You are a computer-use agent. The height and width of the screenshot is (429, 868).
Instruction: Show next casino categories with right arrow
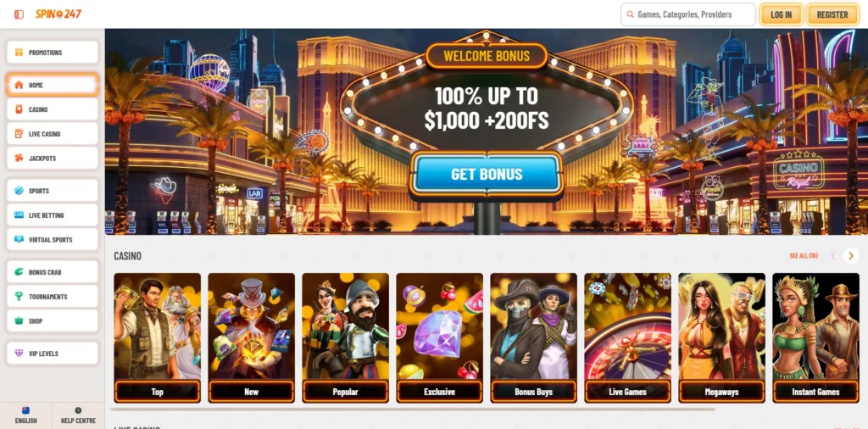(x=851, y=256)
